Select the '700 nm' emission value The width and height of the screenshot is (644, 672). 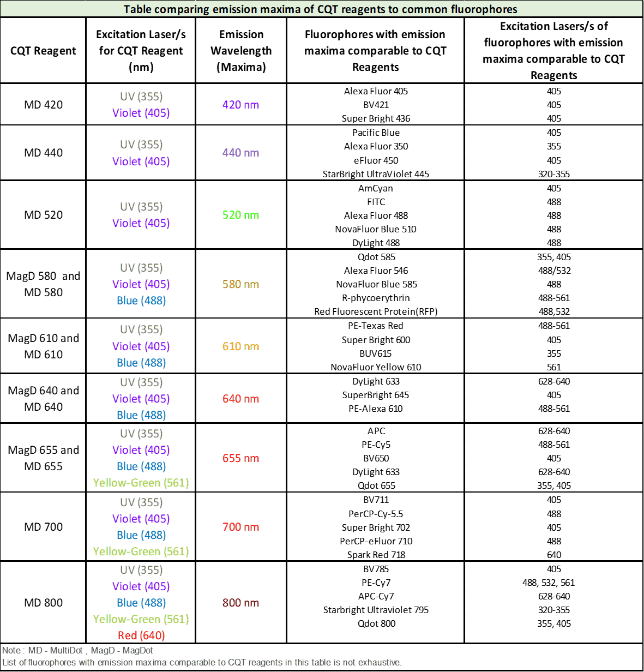coord(240,527)
